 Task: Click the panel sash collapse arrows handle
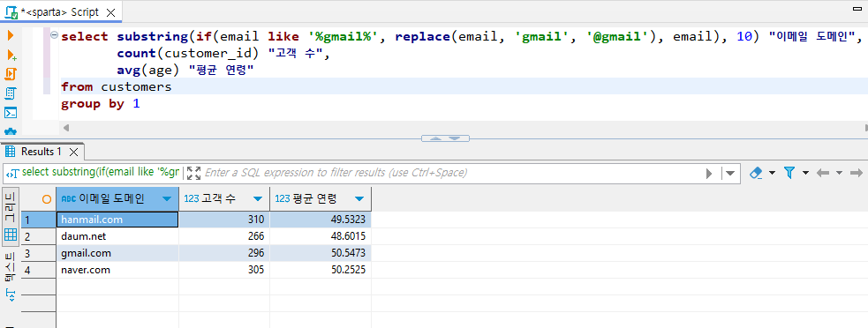pyautogui.click(x=446, y=138)
